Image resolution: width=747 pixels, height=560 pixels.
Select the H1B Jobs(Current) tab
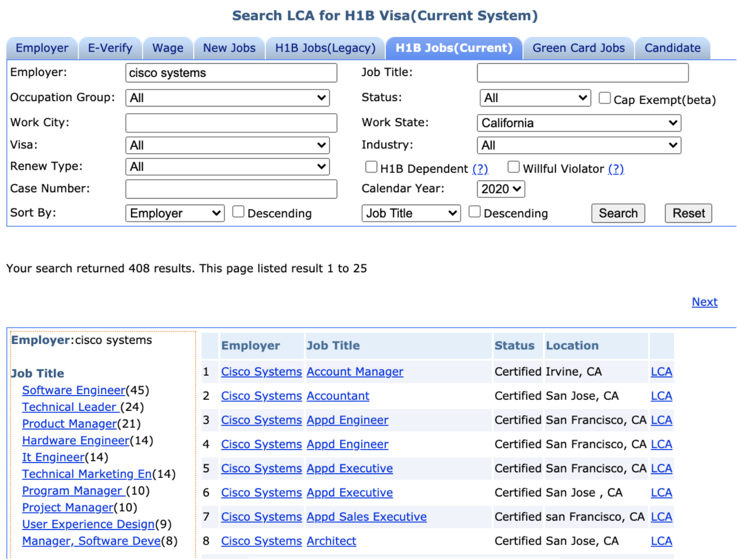click(x=454, y=48)
